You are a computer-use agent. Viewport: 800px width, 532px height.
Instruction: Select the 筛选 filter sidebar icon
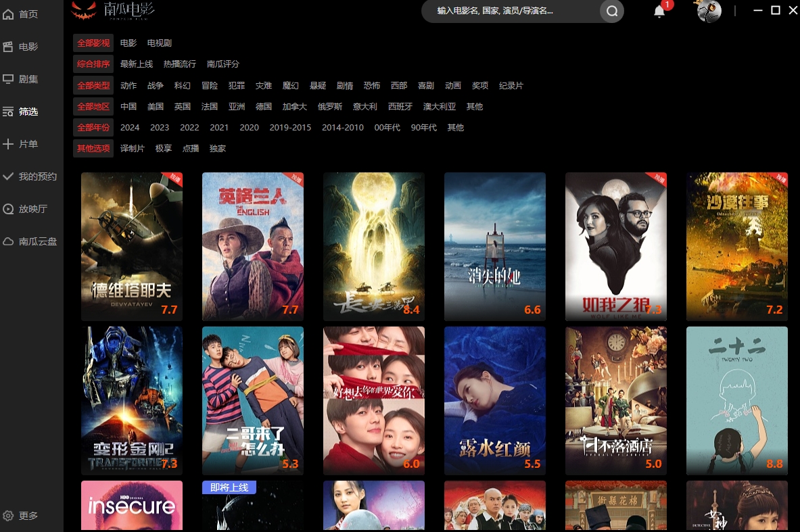8,112
